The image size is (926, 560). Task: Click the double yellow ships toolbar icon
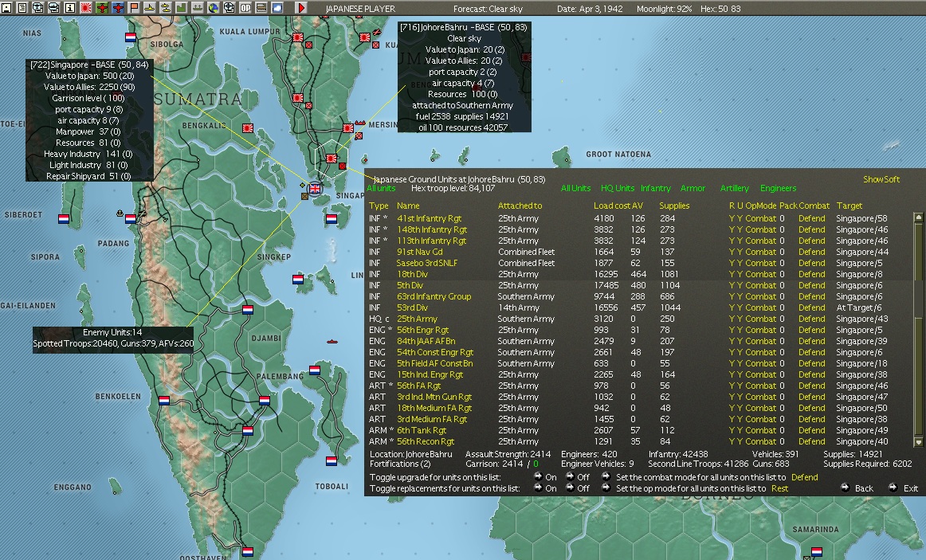(166, 8)
